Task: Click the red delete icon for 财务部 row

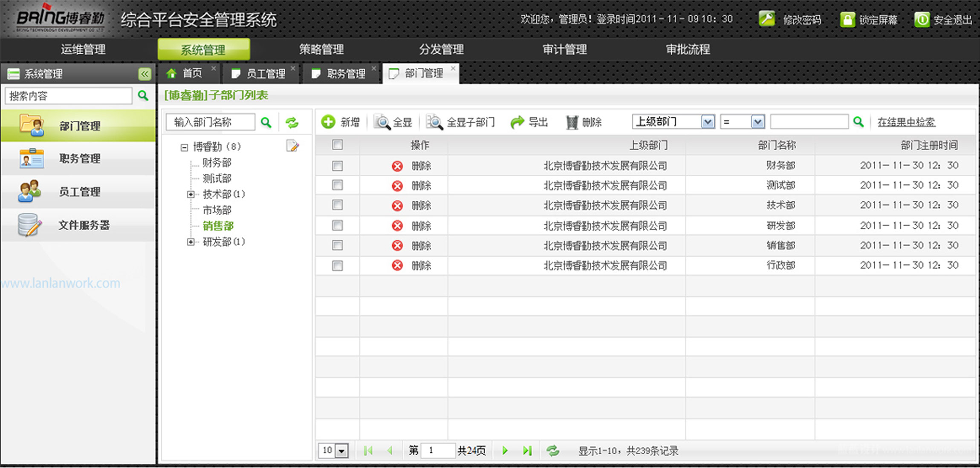Action: pyautogui.click(x=397, y=166)
